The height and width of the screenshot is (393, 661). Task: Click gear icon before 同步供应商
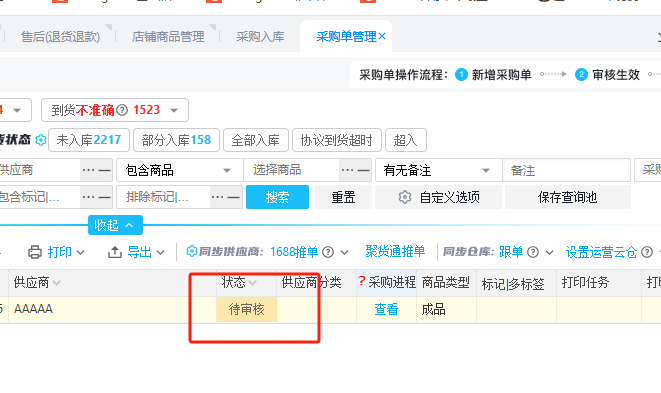[191, 251]
